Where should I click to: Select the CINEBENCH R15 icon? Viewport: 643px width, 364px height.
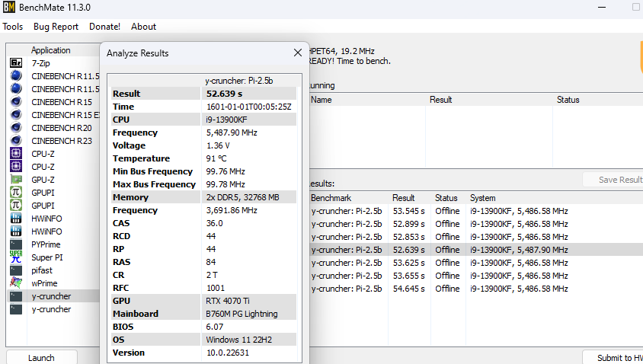(16, 101)
